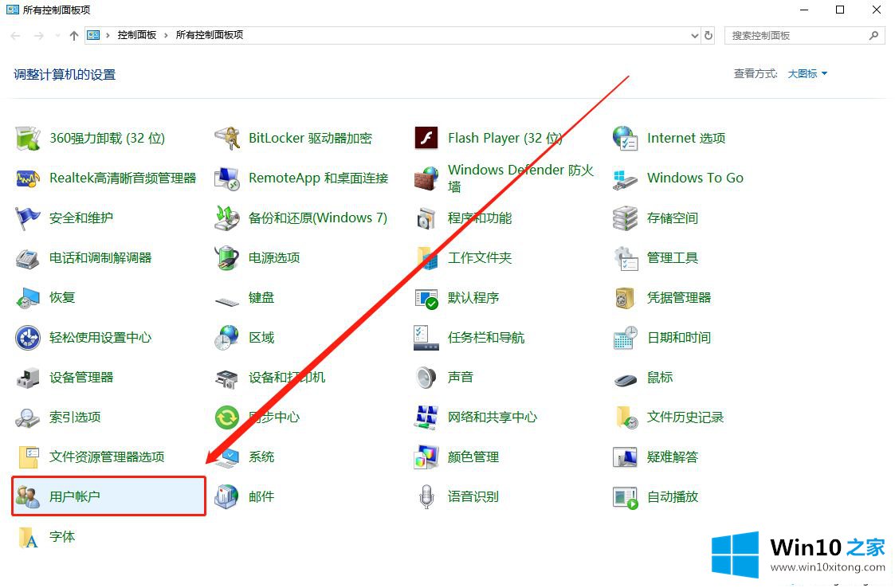
Task: Click the 工作文件夹 link
Action: click(480, 258)
